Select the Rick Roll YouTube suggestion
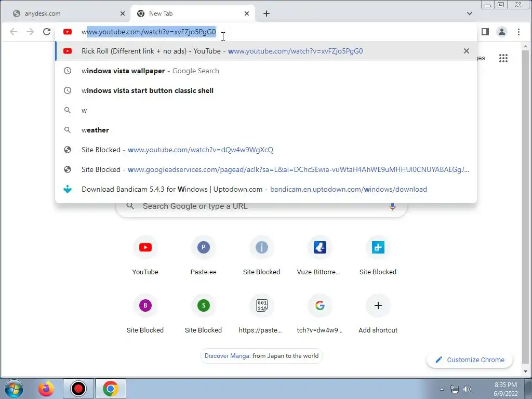Screen dimensions: 532x399 [x=266, y=51]
